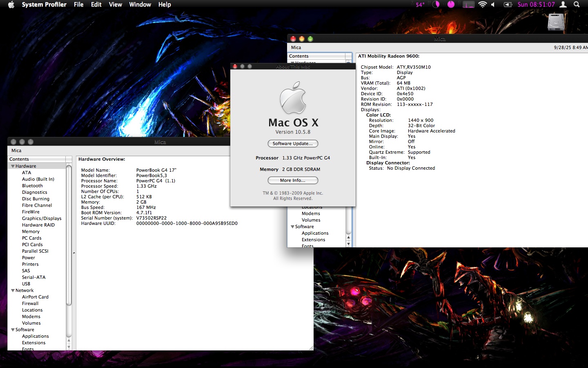Collapse the Hardware section in front profiler window
The image size is (588, 368).
[x=13, y=166]
